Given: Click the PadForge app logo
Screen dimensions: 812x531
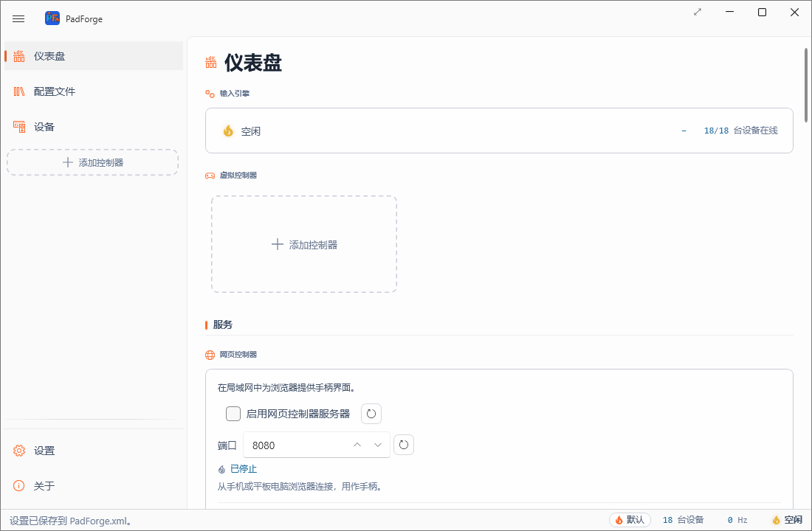Looking at the screenshot, I should click(52, 18).
